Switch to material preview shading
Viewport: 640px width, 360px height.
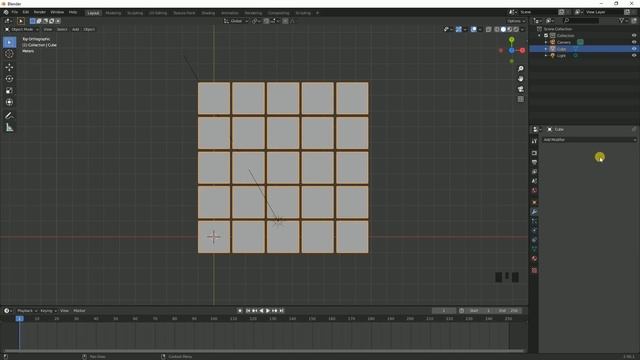click(x=510, y=29)
